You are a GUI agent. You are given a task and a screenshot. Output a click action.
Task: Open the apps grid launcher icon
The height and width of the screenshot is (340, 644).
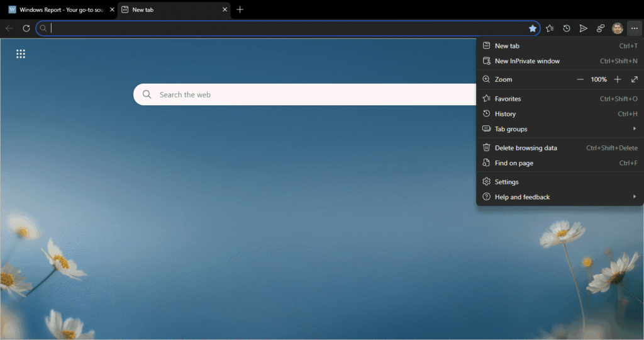(21, 54)
